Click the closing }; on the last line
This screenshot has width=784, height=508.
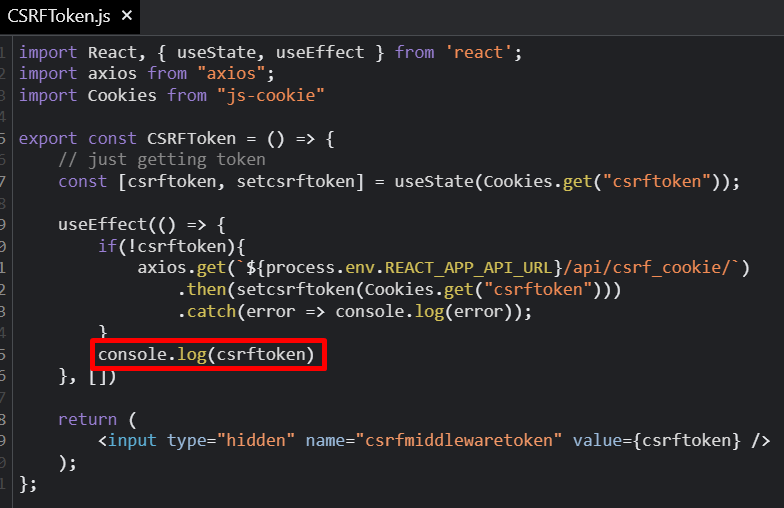(28, 484)
